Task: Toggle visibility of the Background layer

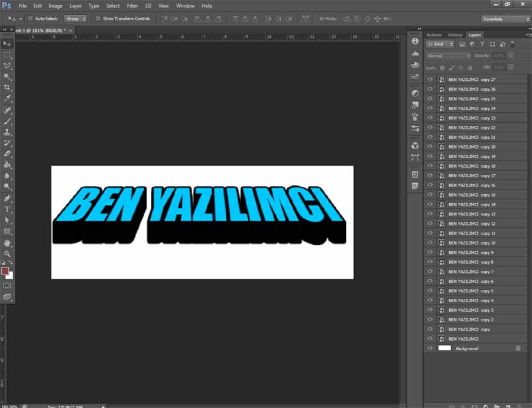Action: (430, 348)
